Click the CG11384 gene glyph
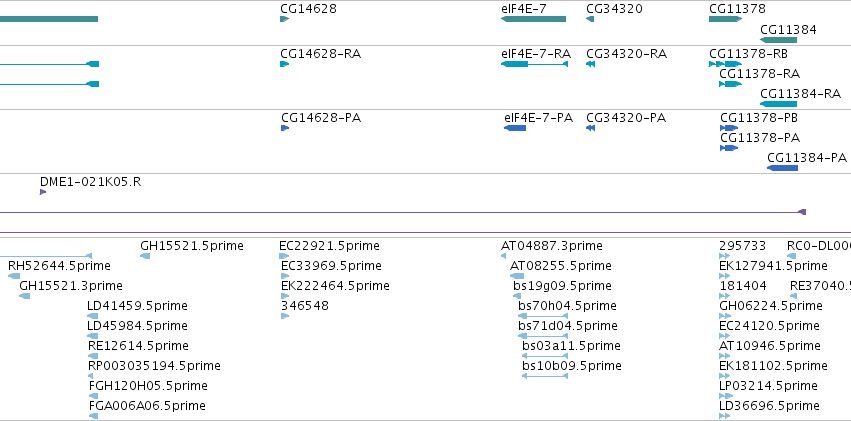Viewport: 851px width, 421px height. [x=778, y=40]
